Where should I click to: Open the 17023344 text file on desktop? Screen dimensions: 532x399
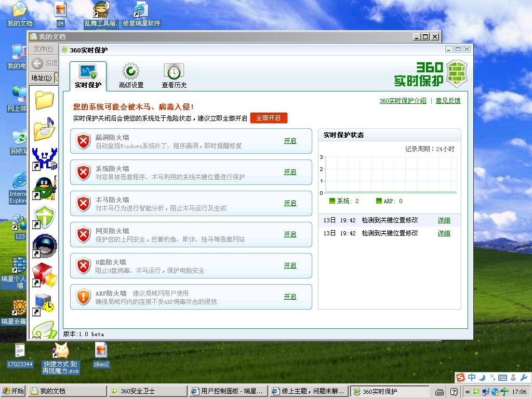20,355
